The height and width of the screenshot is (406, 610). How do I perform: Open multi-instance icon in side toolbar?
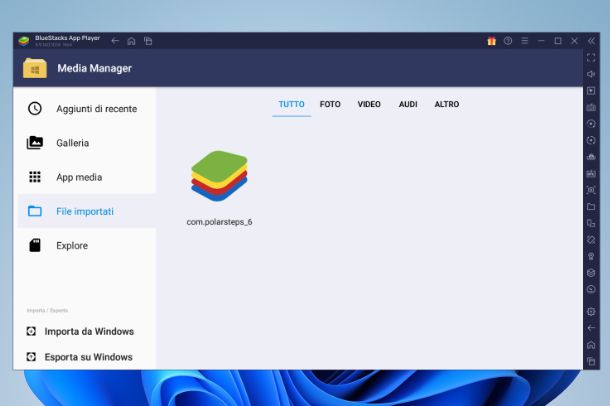point(591,223)
